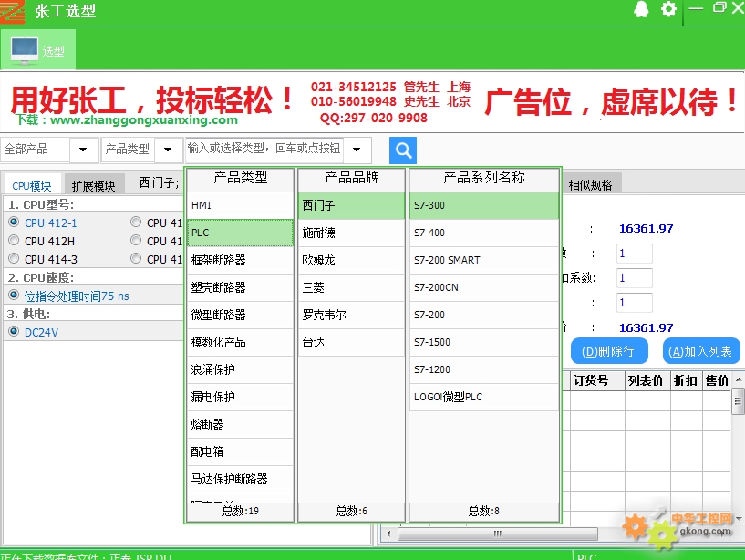Select 位指令处理时间75 ns radio option

click(x=14, y=296)
